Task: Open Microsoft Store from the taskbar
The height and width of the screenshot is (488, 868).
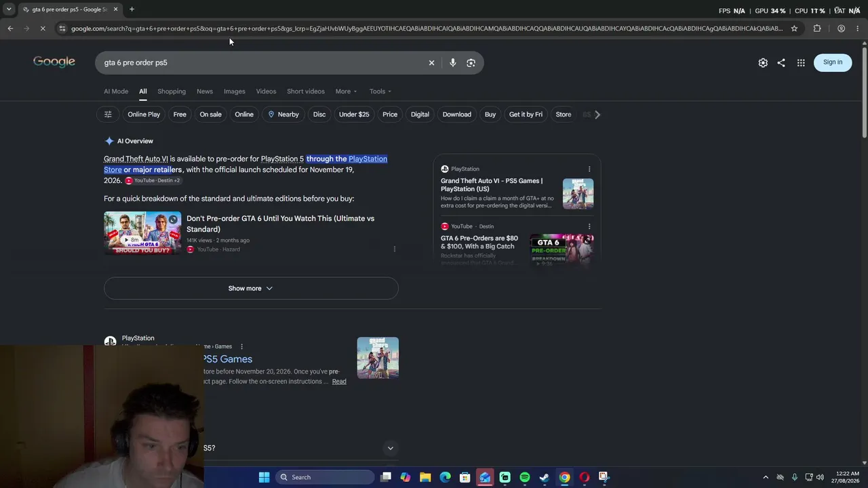Action: coord(465,477)
